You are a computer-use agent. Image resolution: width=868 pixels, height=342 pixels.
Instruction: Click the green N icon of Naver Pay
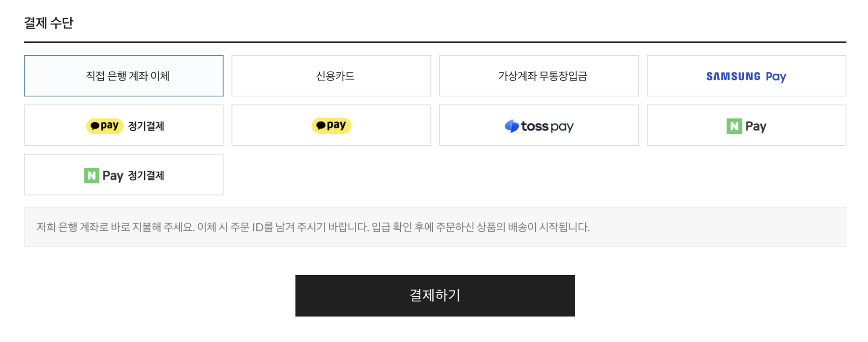(734, 126)
